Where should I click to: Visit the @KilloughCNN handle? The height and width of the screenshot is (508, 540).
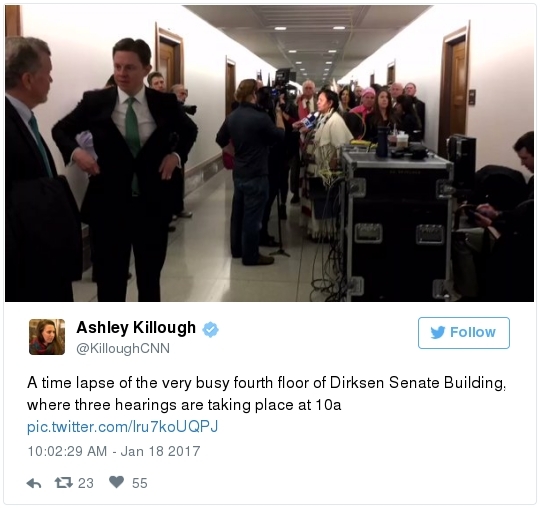pyautogui.click(x=123, y=348)
